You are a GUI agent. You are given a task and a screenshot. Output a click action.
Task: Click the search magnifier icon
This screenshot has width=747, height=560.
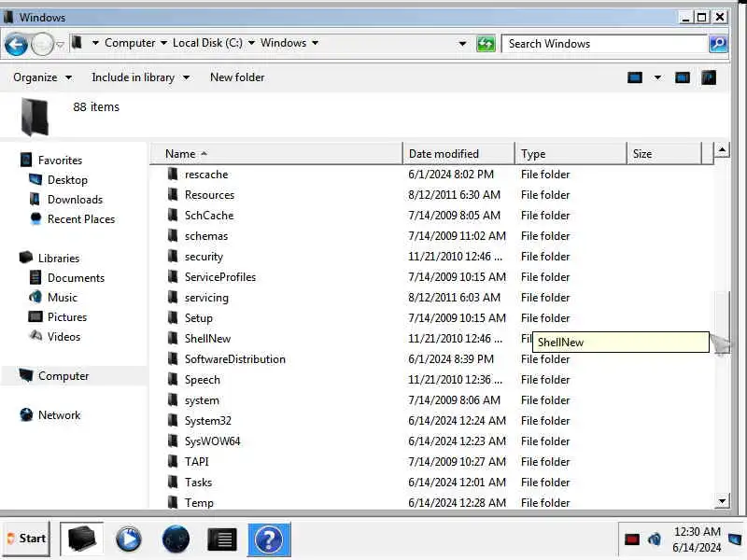pyautogui.click(x=718, y=44)
